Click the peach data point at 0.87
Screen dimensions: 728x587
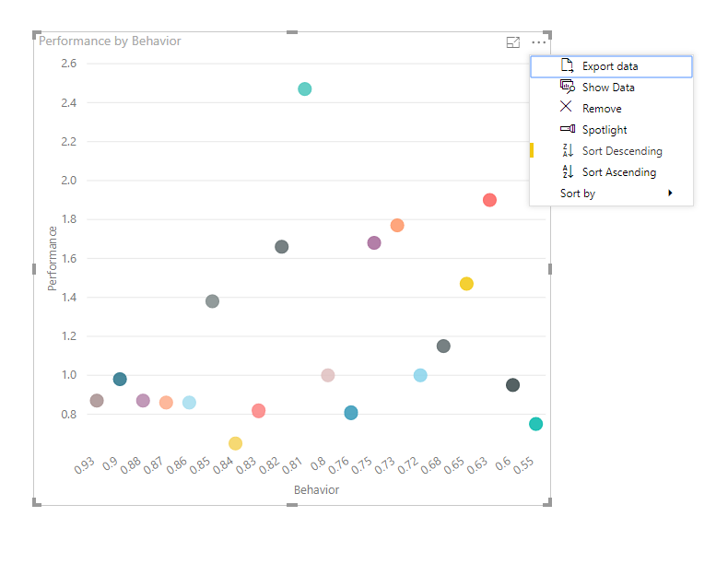(x=166, y=403)
